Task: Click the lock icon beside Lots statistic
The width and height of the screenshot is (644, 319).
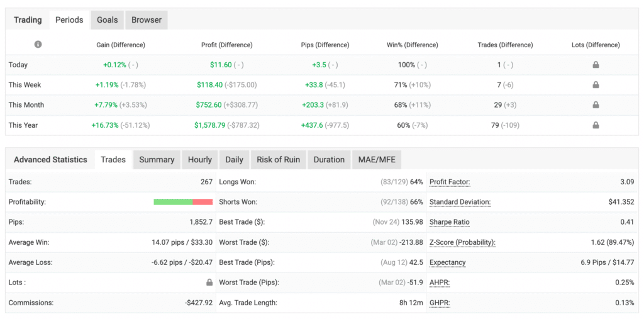Action: pos(209,283)
